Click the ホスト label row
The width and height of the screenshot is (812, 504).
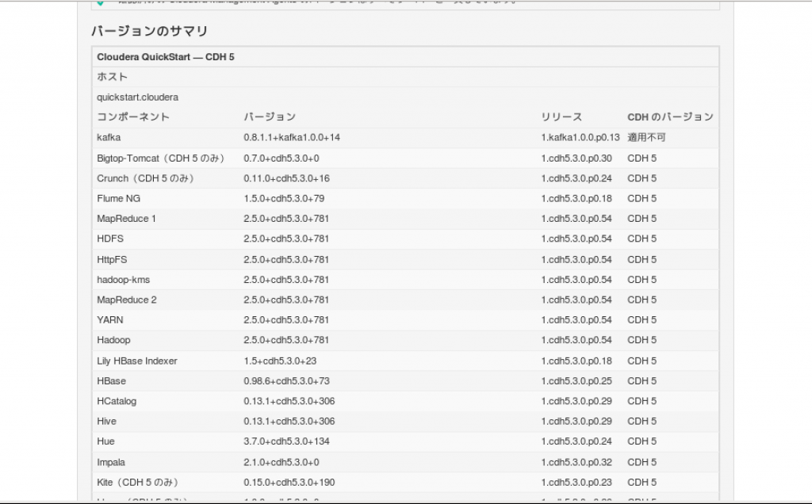[x=405, y=77]
